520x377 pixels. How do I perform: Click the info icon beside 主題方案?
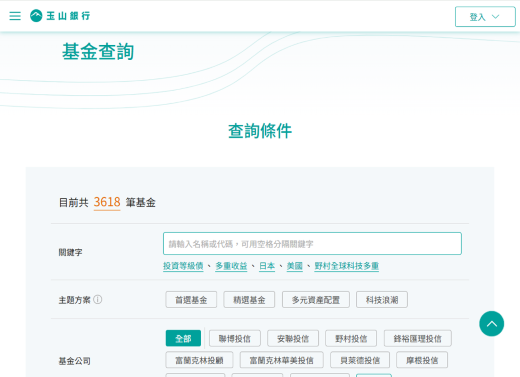pyautogui.click(x=98, y=299)
